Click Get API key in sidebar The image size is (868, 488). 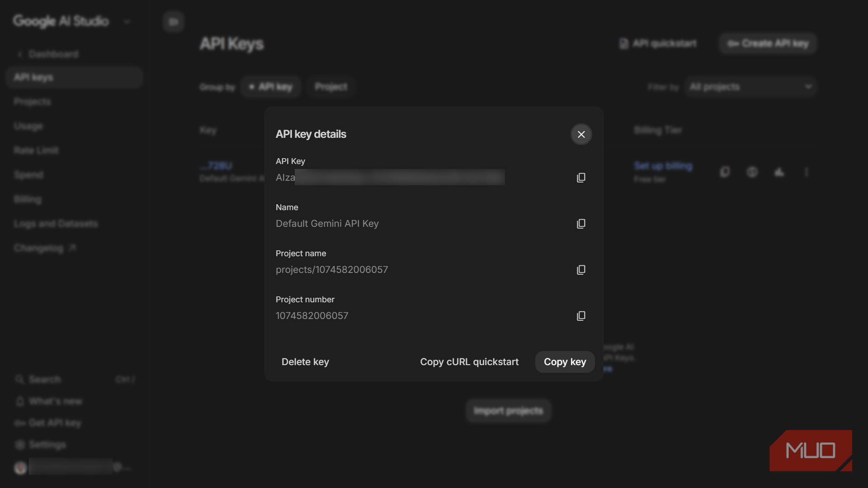pos(47,423)
